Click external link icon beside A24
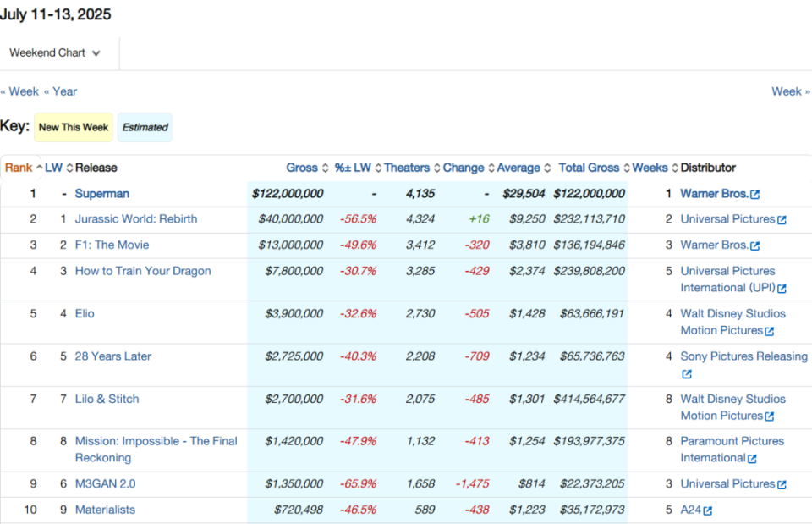Viewport: 812px width, 524px height. [x=708, y=511]
